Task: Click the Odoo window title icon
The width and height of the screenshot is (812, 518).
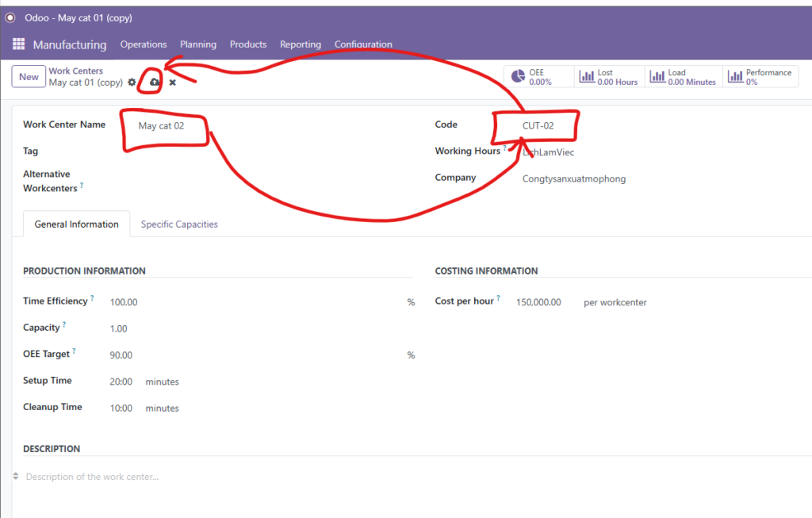Action: click(x=11, y=17)
